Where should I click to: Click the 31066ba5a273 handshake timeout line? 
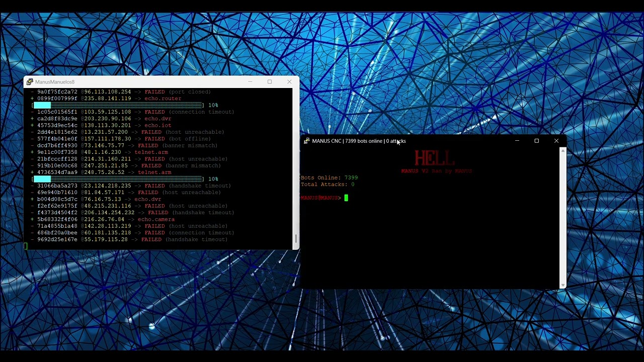tap(131, 186)
